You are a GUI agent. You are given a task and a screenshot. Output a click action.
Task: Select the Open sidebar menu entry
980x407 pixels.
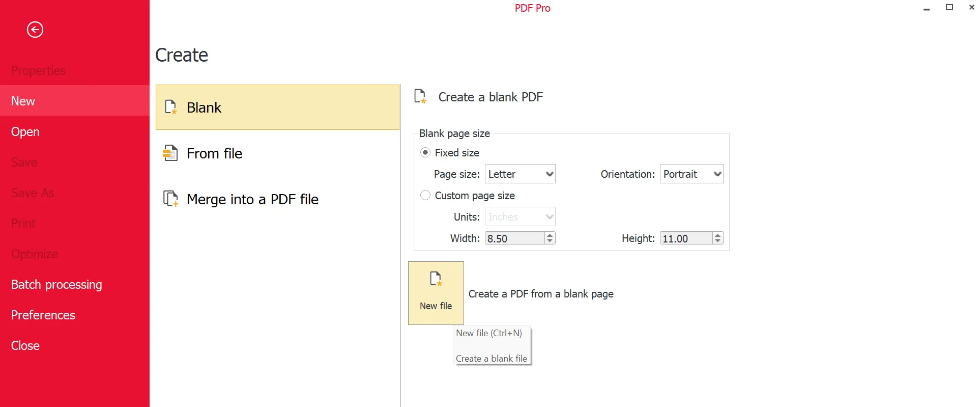click(x=25, y=131)
